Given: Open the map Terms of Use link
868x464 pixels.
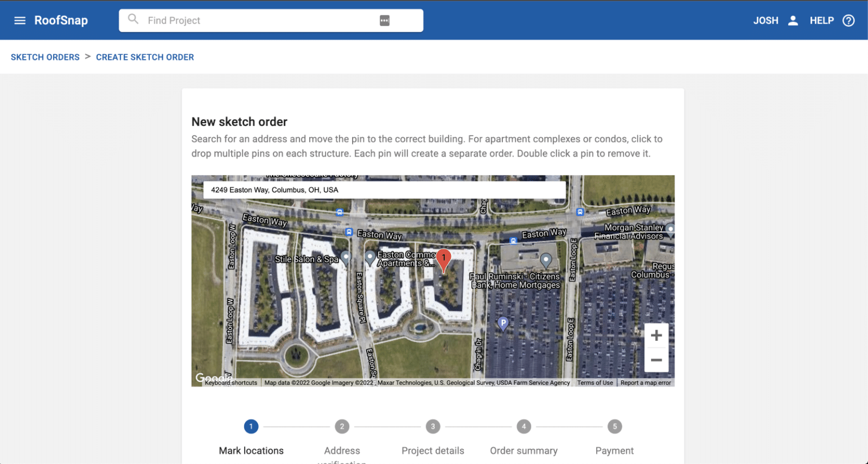Looking at the screenshot, I should point(595,383).
